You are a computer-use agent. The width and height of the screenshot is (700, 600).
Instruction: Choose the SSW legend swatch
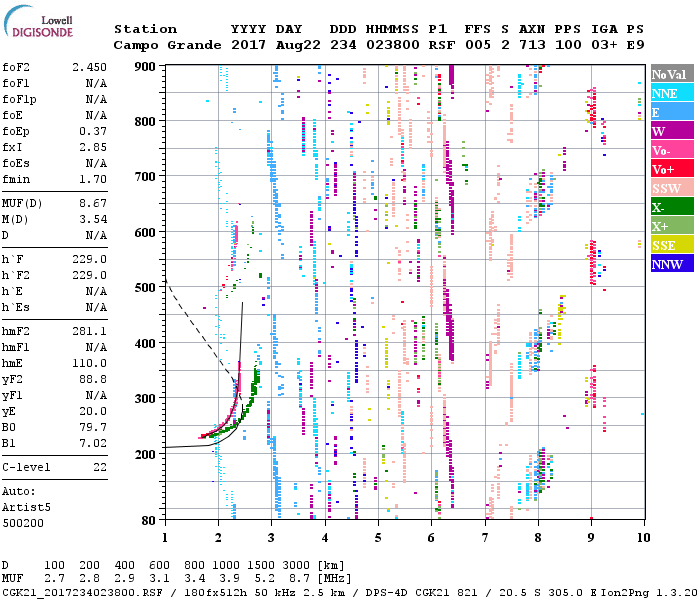pos(668,188)
